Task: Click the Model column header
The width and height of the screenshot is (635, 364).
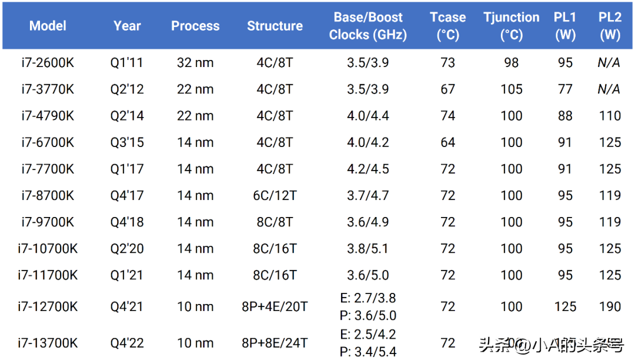Action: coord(48,26)
